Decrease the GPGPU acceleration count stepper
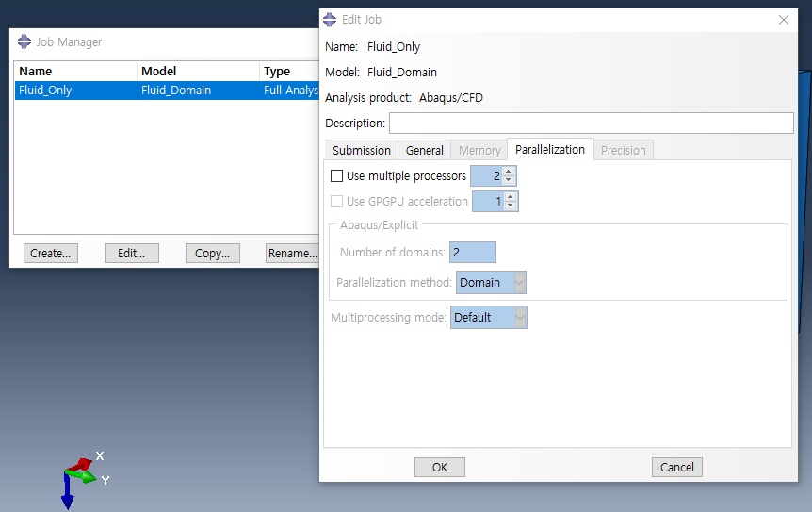Image resolution: width=812 pixels, height=512 pixels. click(511, 206)
